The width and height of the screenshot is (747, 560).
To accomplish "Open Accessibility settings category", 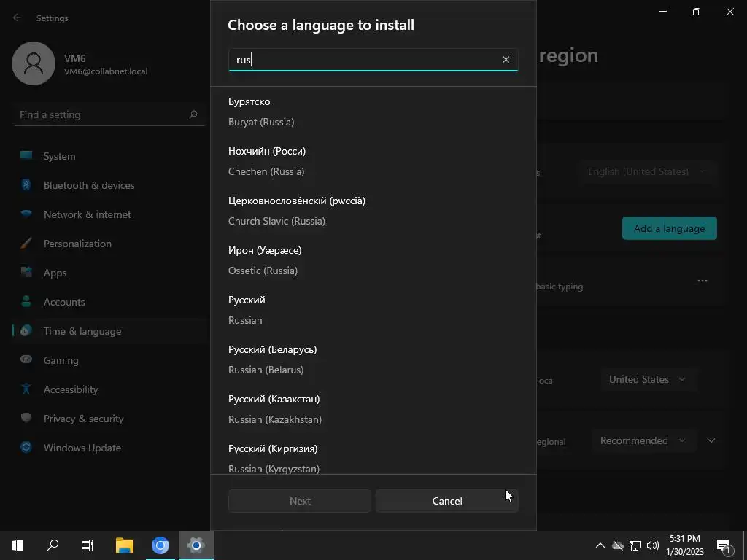I will 109,389.
